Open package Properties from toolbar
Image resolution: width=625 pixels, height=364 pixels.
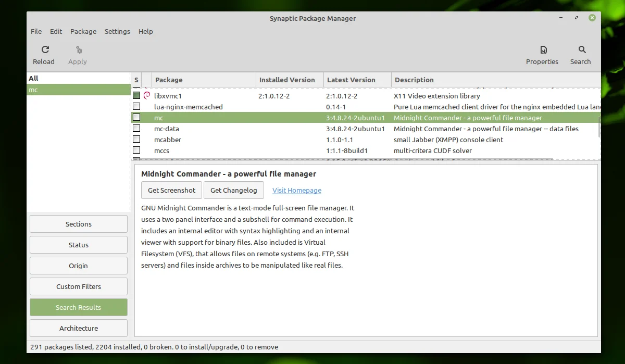(542, 55)
